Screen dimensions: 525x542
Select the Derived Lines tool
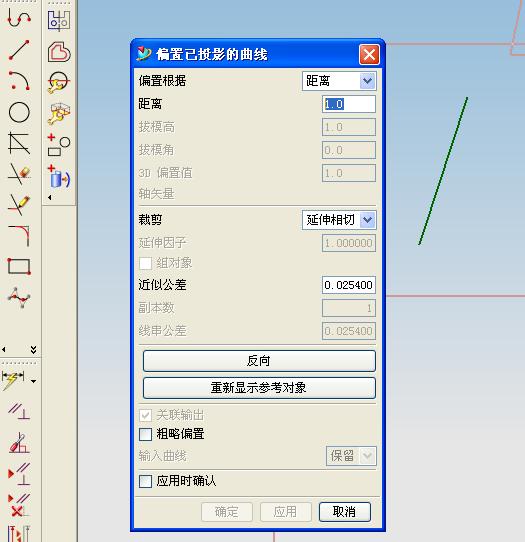coord(19,143)
